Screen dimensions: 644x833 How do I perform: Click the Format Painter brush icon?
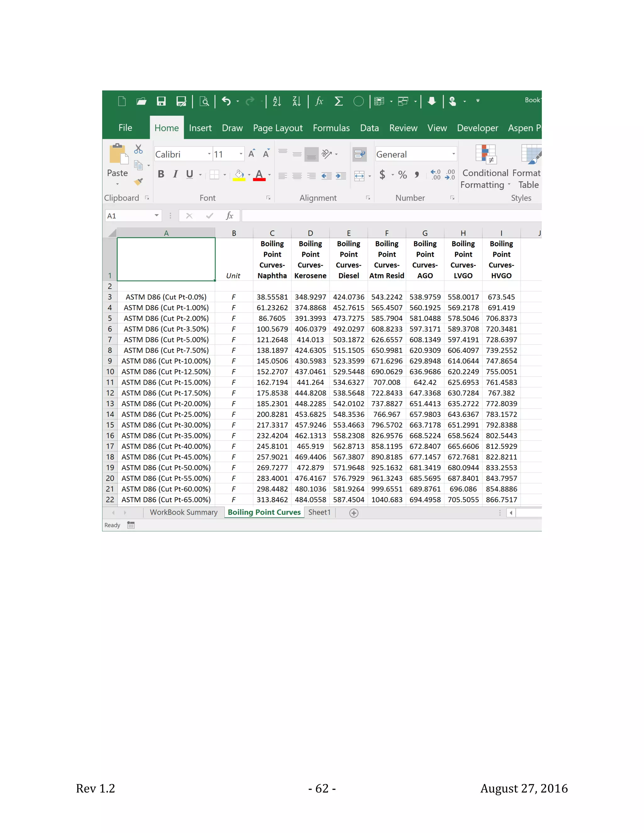pos(138,182)
